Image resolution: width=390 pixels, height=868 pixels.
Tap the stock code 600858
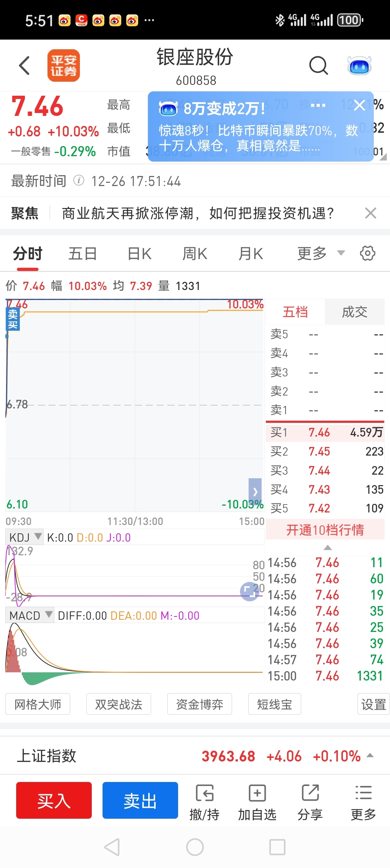[196, 80]
